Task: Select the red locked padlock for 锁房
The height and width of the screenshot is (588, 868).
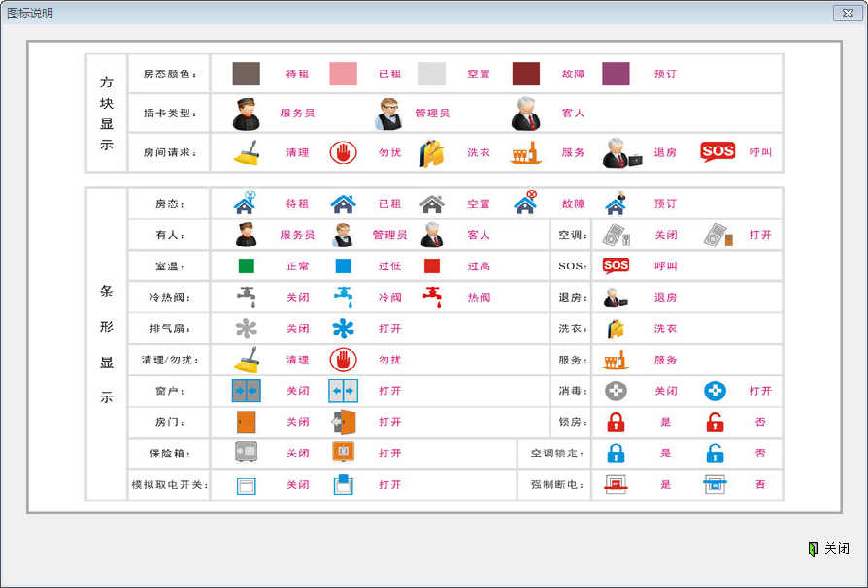Action: [x=616, y=422]
